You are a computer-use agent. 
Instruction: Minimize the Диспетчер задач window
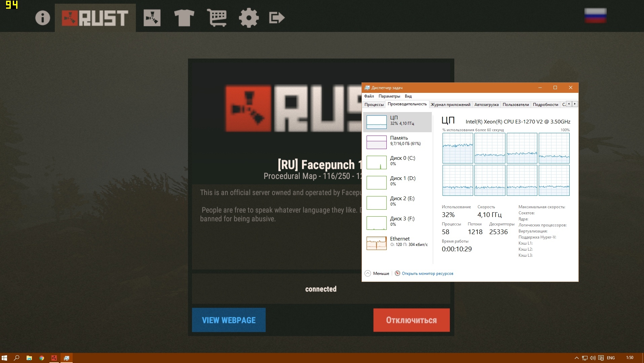click(540, 87)
